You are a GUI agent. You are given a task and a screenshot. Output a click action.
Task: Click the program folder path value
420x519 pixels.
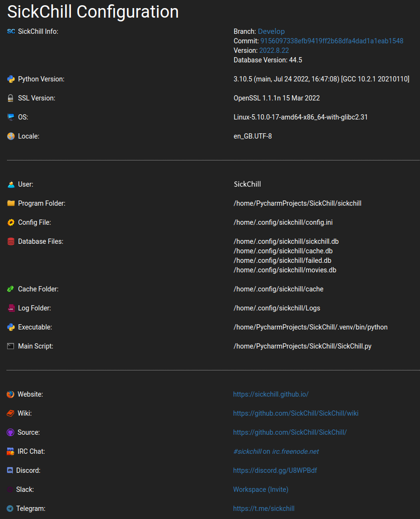[x=298, y=203]
